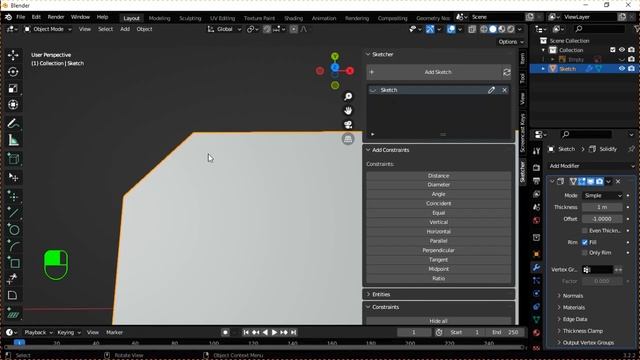Click the refresh icon beside Add Sketch
The height and width of the screenshot is (360, 640).
[x=507, y=72]
